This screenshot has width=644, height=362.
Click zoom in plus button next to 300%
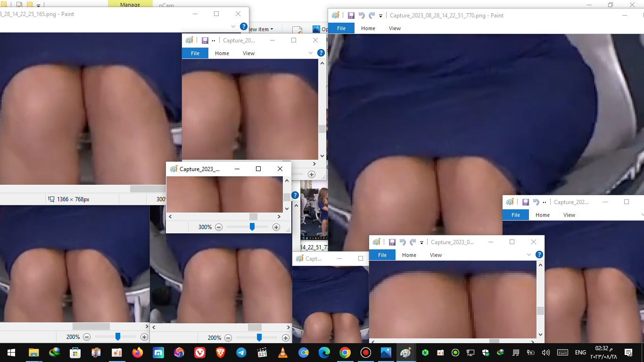coord(276,227)
